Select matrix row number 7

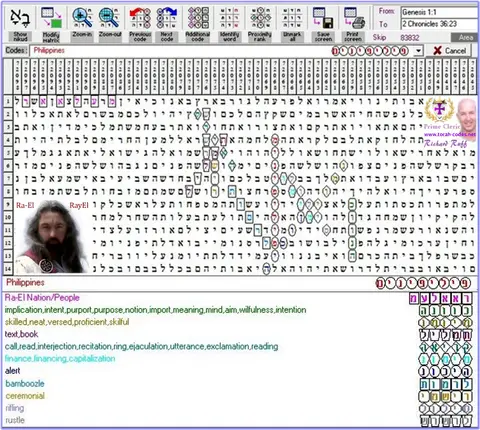pos(8,179)
